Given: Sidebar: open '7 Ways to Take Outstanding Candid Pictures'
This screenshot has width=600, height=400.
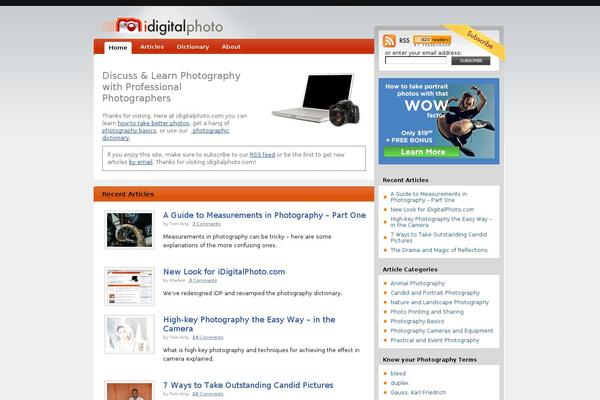Looking at the screenshot, I should click(x=439, y=237).
